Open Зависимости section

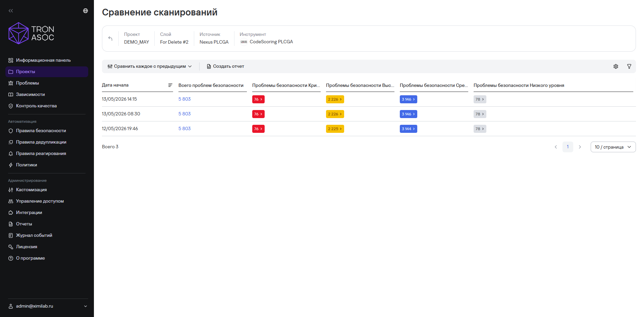(47, 95)
